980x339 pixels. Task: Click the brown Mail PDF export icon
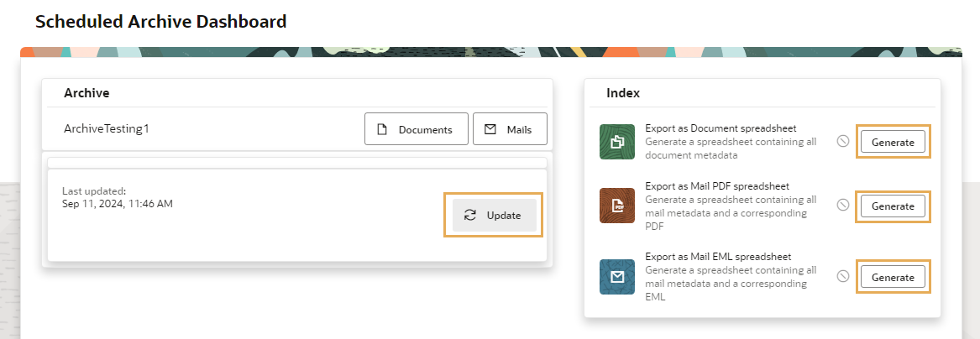[x=617, y=206]
